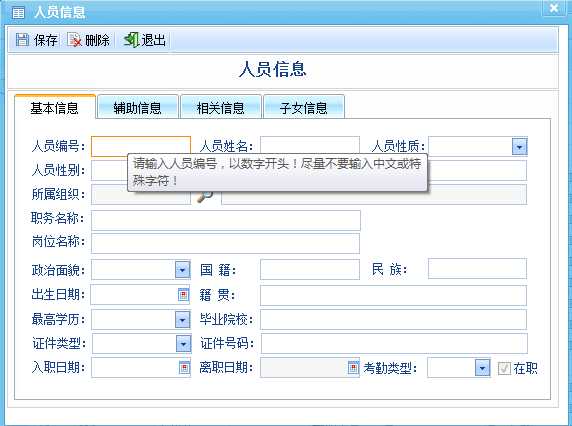
Task: Open the magnifier lookup for 所属组织
Action: coord(205,195)
